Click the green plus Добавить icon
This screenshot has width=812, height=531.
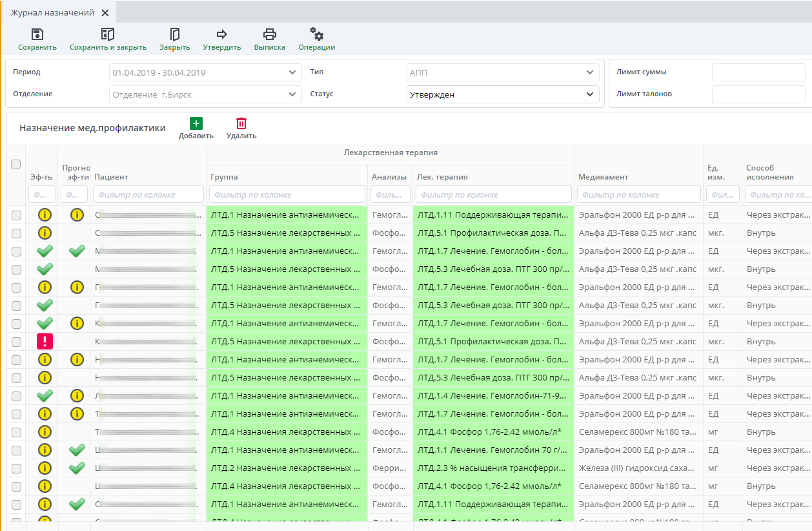(196, 123)
